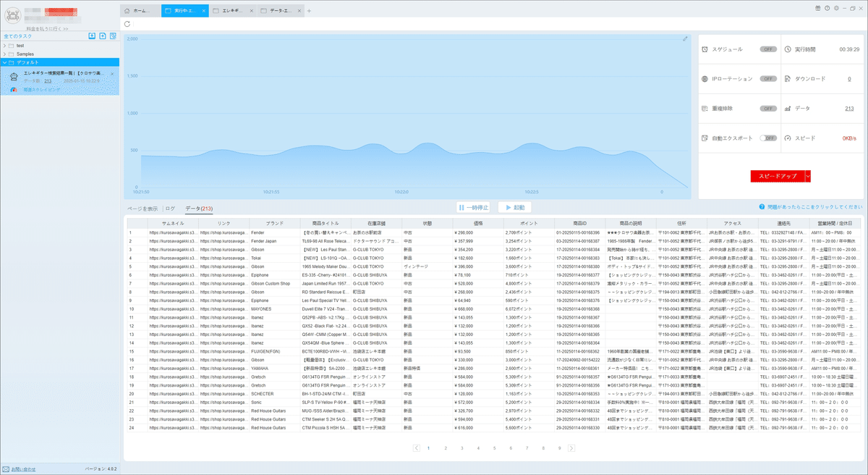Open the 料金を払うに行く link
This screenshot has height=475, width=868.
(x=46, y=28)
